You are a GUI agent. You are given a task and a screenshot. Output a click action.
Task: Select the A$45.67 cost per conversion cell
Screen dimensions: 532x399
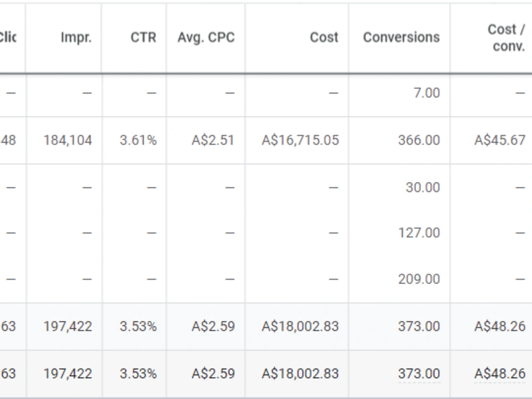500,140
